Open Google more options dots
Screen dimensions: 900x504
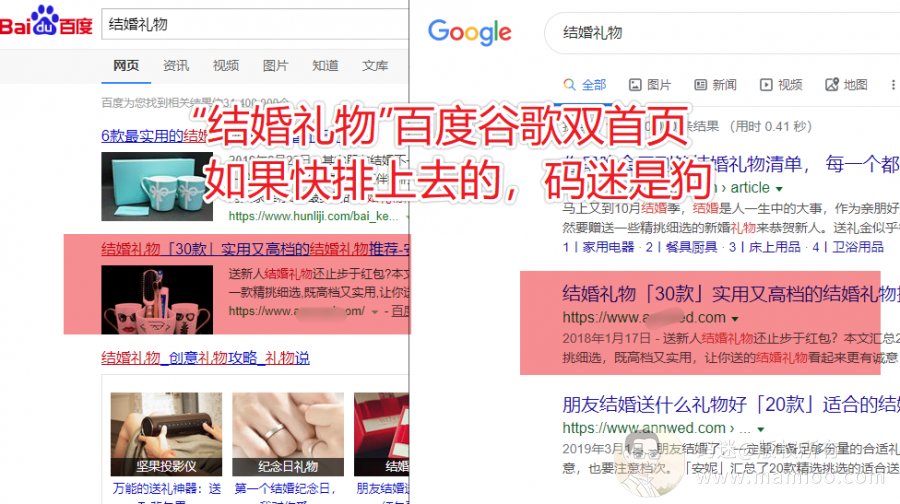point(893,85)
